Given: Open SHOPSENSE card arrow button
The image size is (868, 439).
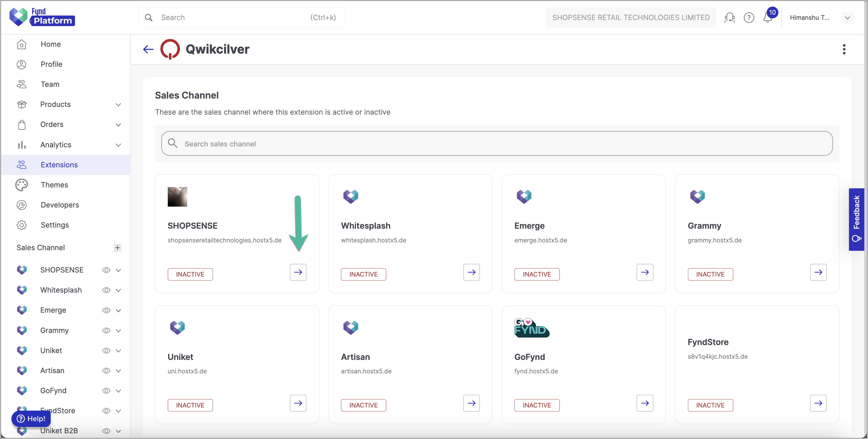Looking at the screenshot, I should tap(298, 272).
